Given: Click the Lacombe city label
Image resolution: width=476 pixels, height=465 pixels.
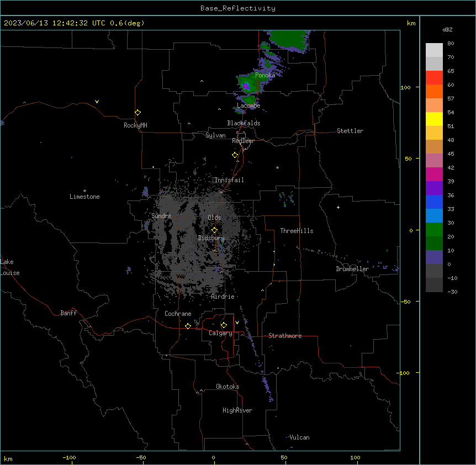Looking at the screenshot, I should point(248,105).
